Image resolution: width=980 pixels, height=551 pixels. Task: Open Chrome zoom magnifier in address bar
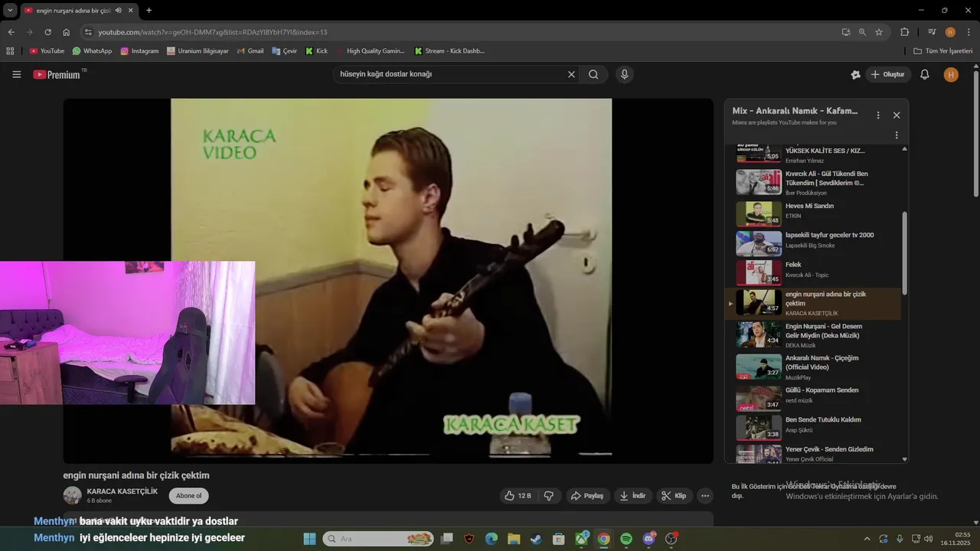coord(862,32)
